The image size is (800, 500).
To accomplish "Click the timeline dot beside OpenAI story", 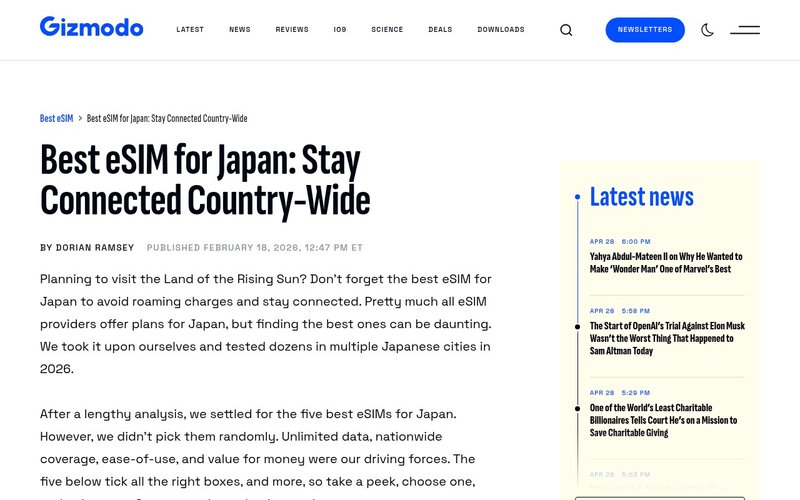I will pyautogui.click(x=578, y=327).
